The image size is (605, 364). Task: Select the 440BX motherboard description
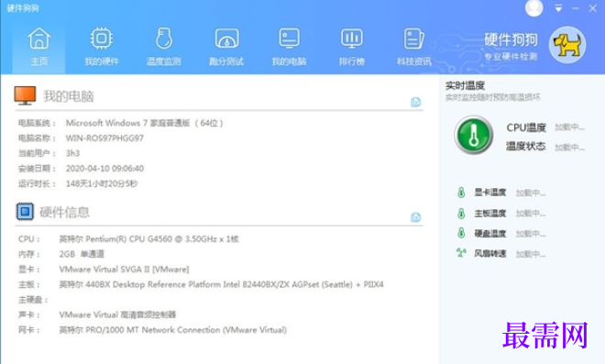pyautogui.click(x=221, y=284)
